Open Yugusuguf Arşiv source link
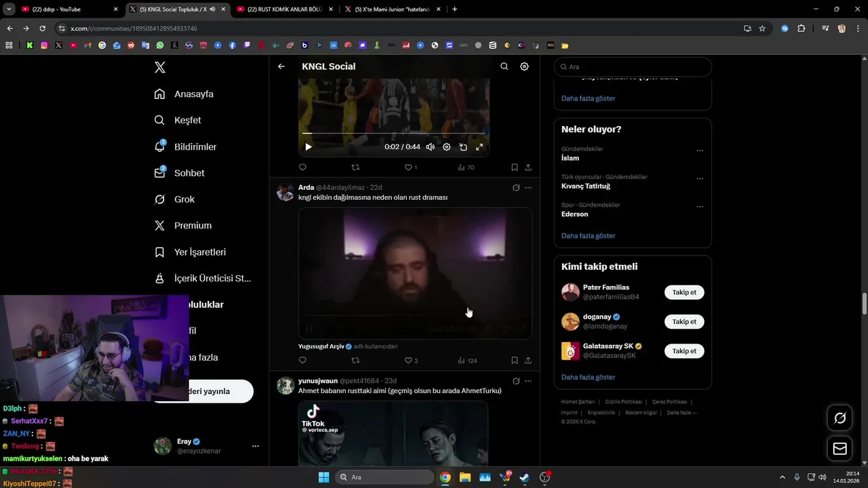 point(325,346)
